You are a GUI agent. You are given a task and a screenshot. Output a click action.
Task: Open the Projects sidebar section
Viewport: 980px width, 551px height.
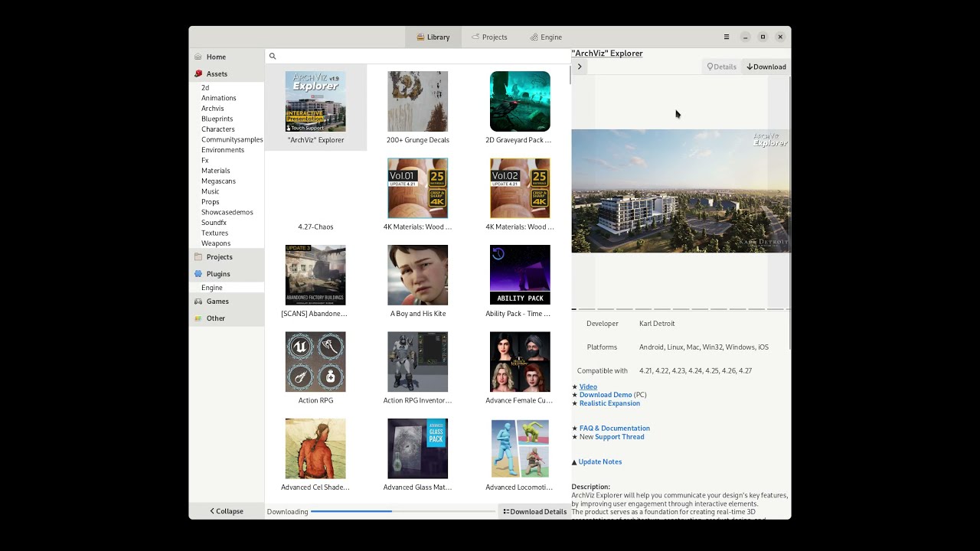[226, 257]
